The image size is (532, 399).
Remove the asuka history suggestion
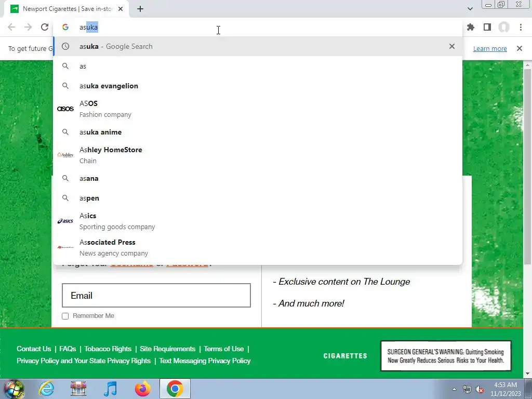(452, 46)
